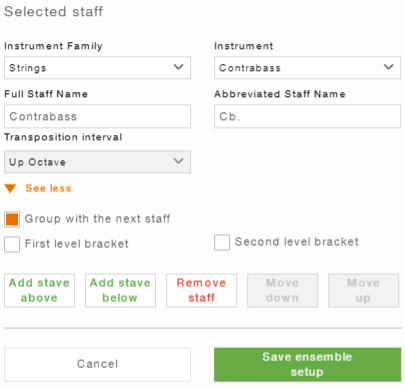Click the orange triangle collapse icon
This screenshot has height=387, width=405.
pos(10,189)
